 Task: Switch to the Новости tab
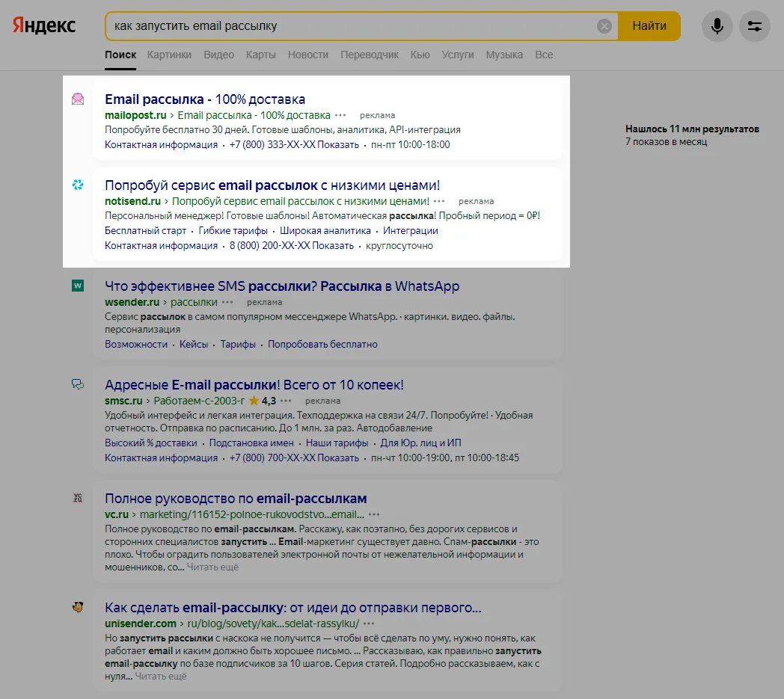(x=308, y=55)
